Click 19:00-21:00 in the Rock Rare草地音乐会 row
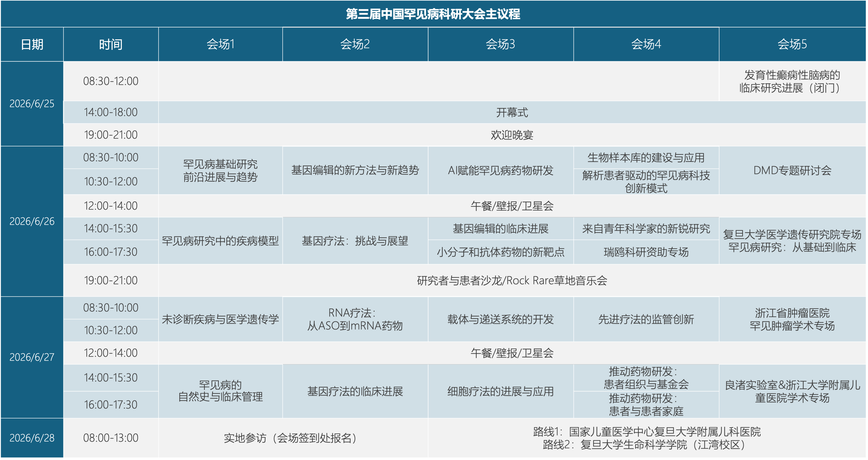 pyautogui.click(x=111, y=280)
